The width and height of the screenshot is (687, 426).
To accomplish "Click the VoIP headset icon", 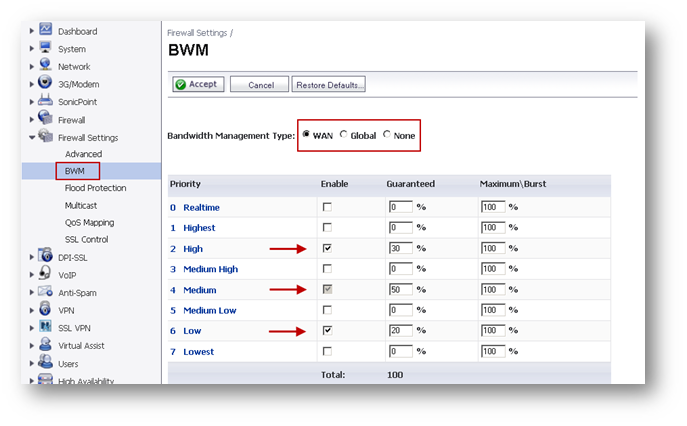I will coord(45,273).
